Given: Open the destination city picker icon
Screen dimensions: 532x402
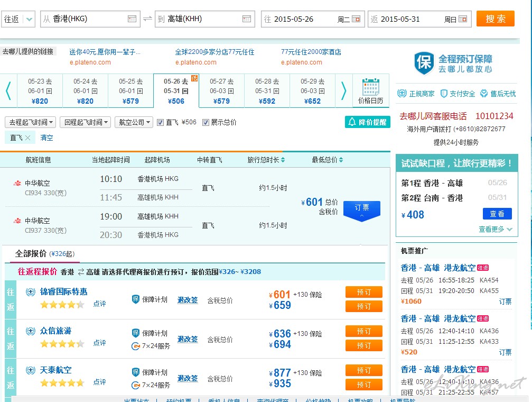Looking at the screenshot, I should tap(247, 19).
